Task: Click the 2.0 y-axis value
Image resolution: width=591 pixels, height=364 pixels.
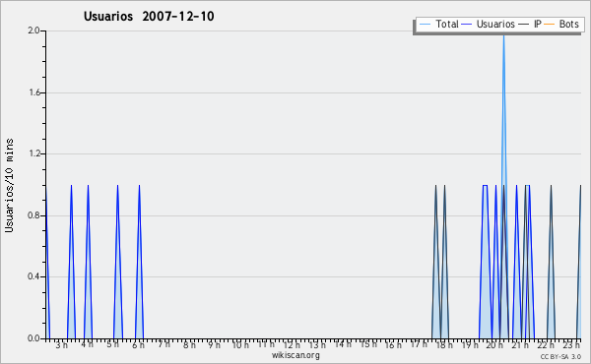Action: click(x=33, y=30)
